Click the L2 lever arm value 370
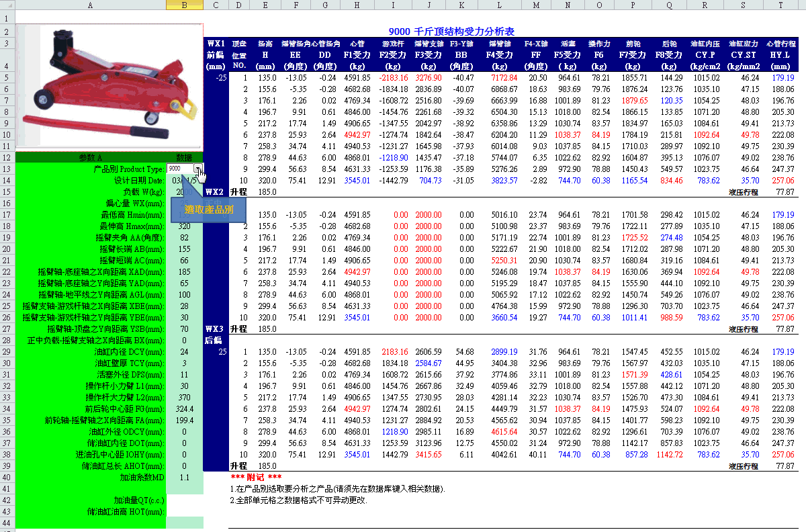 coord(184,397)
